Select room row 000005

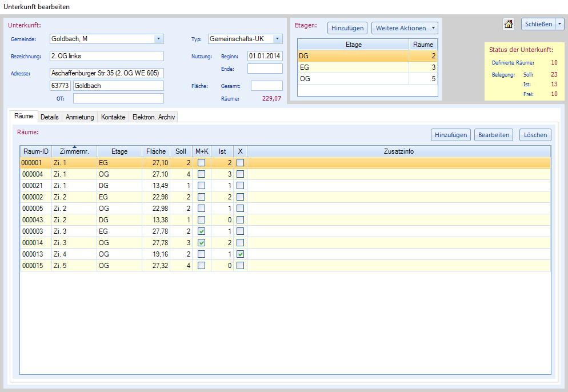click(285, 209)
